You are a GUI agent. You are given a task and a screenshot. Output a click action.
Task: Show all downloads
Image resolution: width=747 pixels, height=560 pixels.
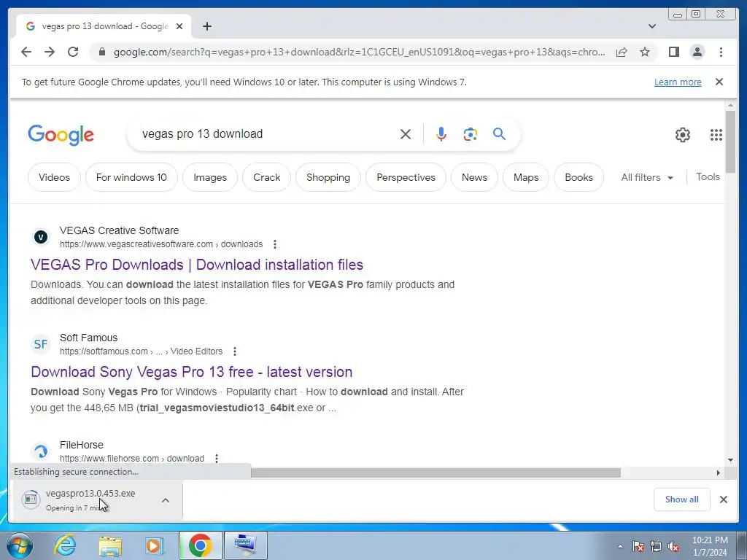tap(682, 499)
